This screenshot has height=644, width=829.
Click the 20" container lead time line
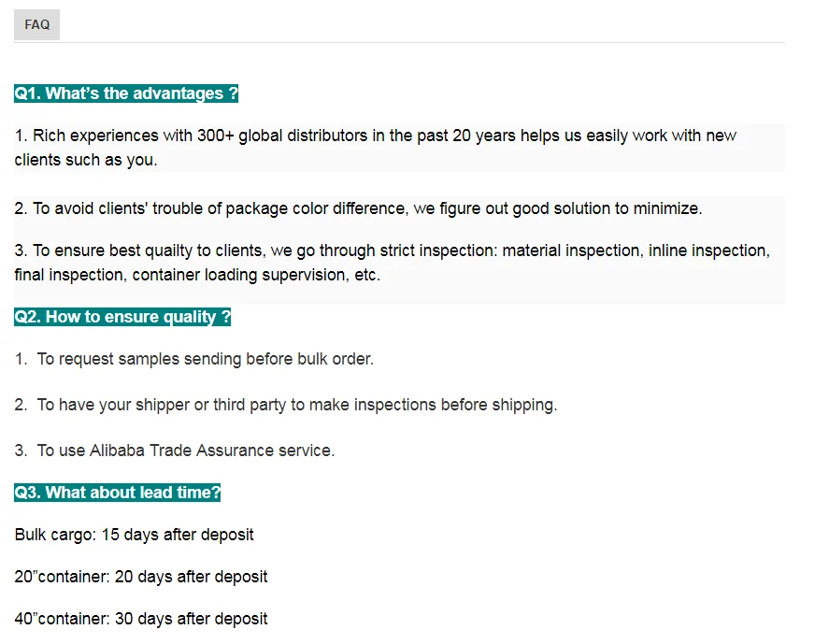[141, 577]
